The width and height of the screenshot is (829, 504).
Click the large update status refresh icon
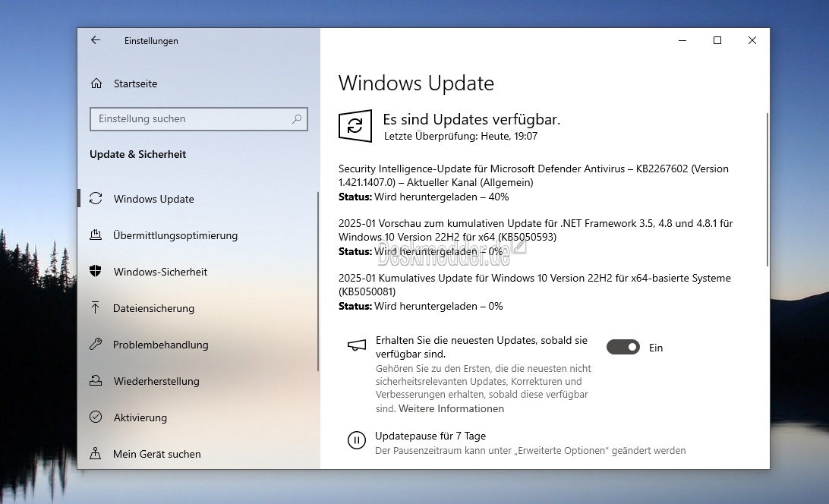(355, 126)
